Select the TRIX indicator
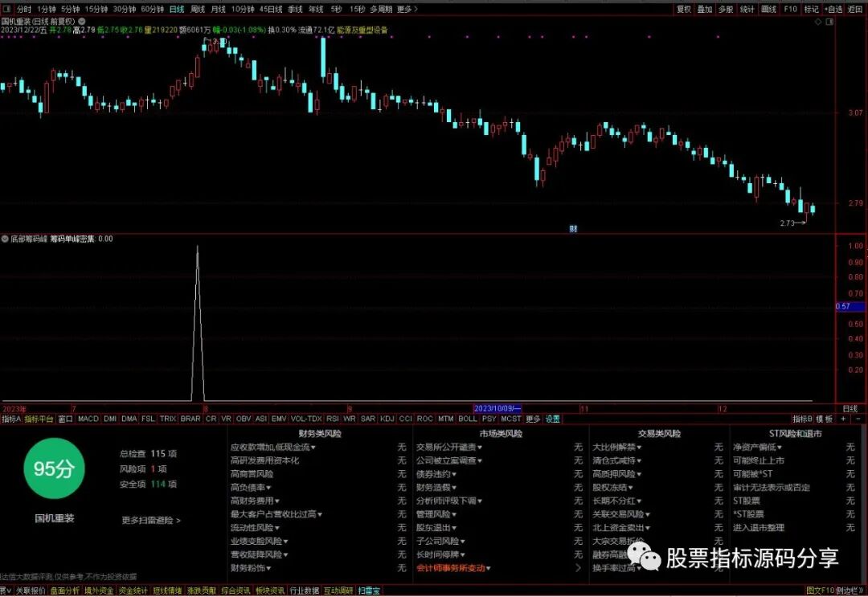This screenshot has width=868, height=597. 168,419
